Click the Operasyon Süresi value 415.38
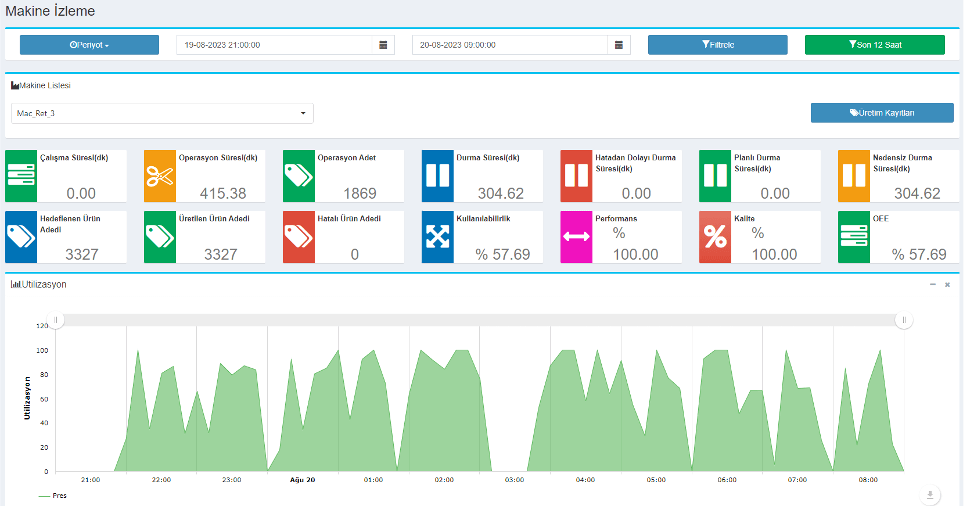 click(x=223, y=194)
